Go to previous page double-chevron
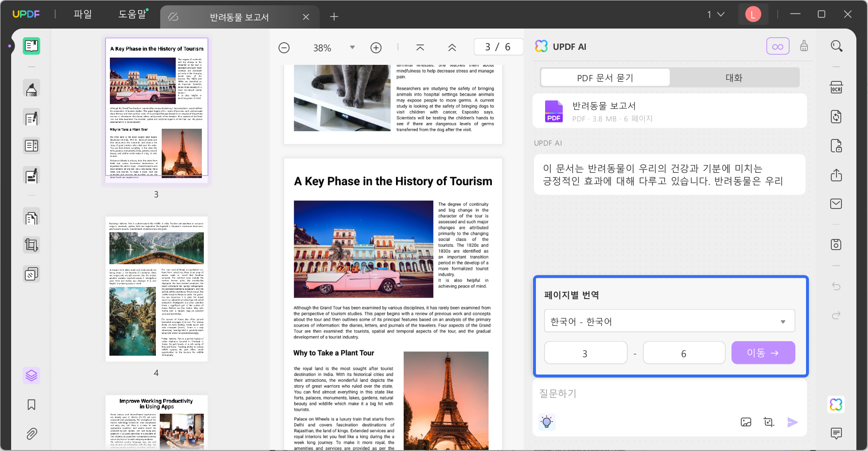 coord(452,47)
